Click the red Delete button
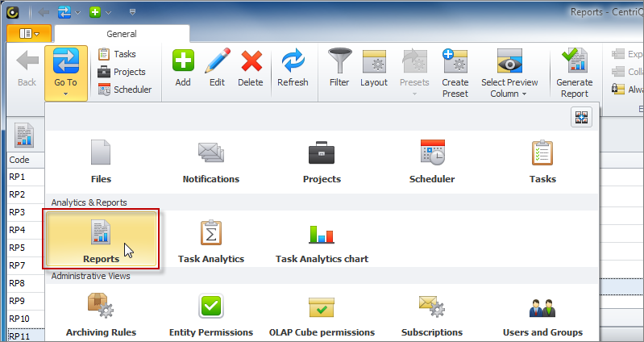 pos(251,69)
